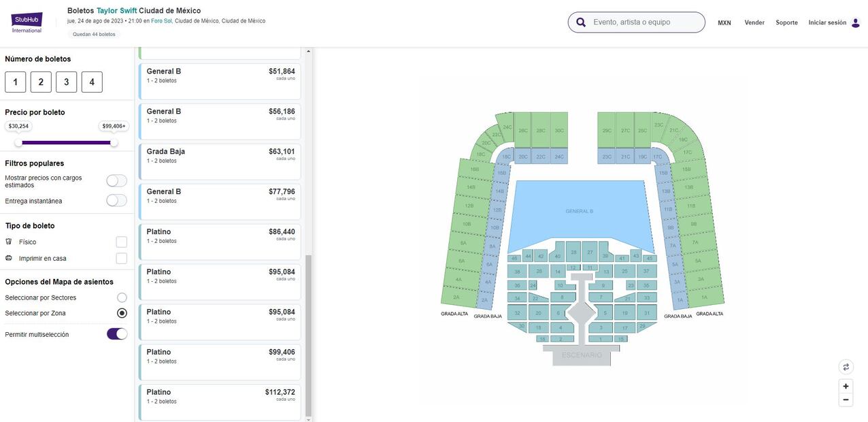Click the search magnifier icon

pos(581,22)
